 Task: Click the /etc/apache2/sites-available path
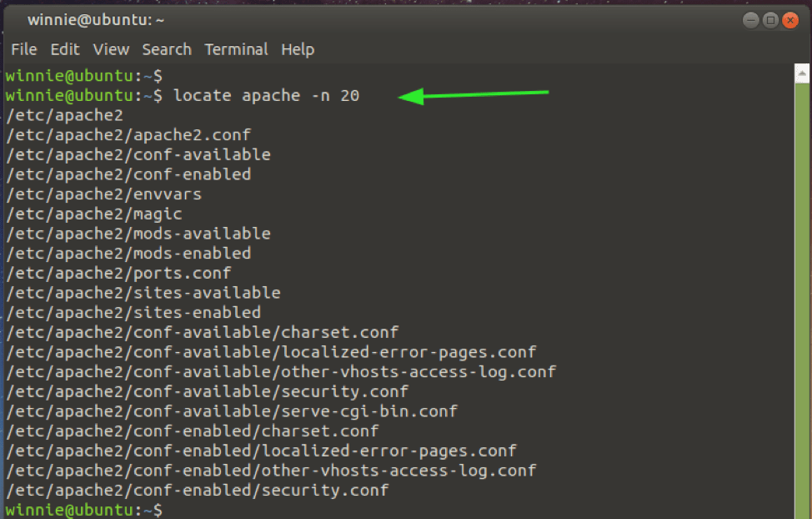142,292
